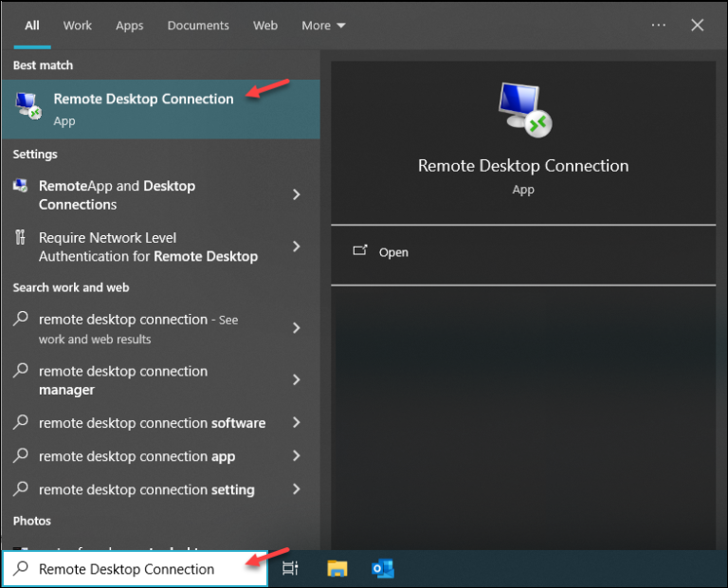Click the Open action in preview pane

(523, 252)
